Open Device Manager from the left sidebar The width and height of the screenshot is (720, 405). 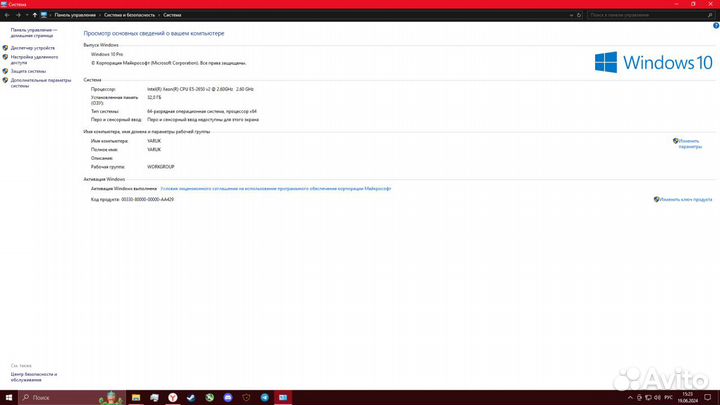click(33, 48)
